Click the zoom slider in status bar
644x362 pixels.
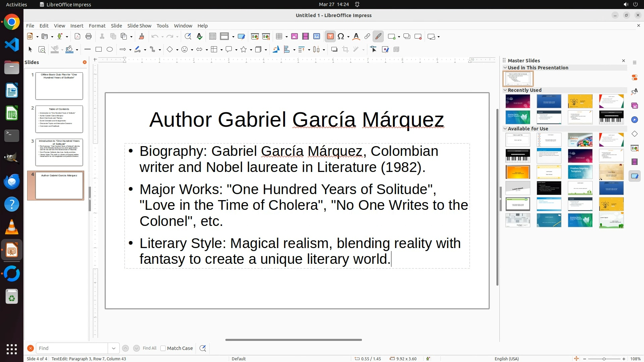pos(604,359)
